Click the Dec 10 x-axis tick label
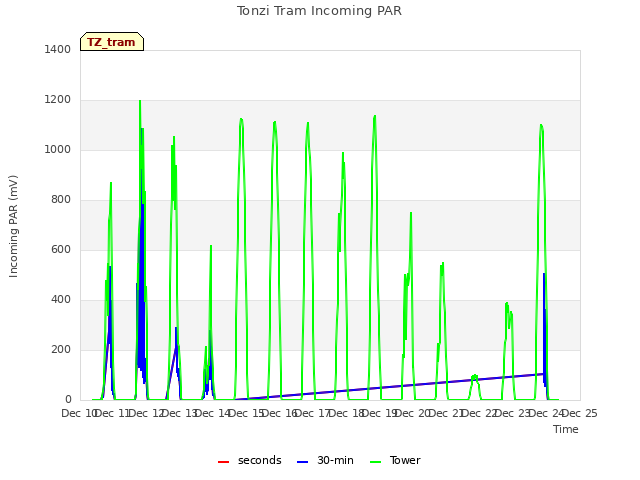Screen dimensions: 640x480 [x=79, y=413]
